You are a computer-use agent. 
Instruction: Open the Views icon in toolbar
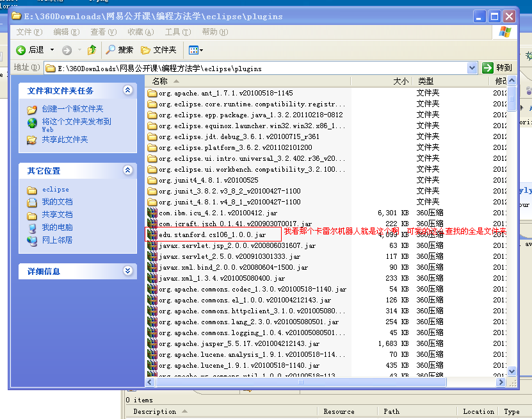(193, 50)
